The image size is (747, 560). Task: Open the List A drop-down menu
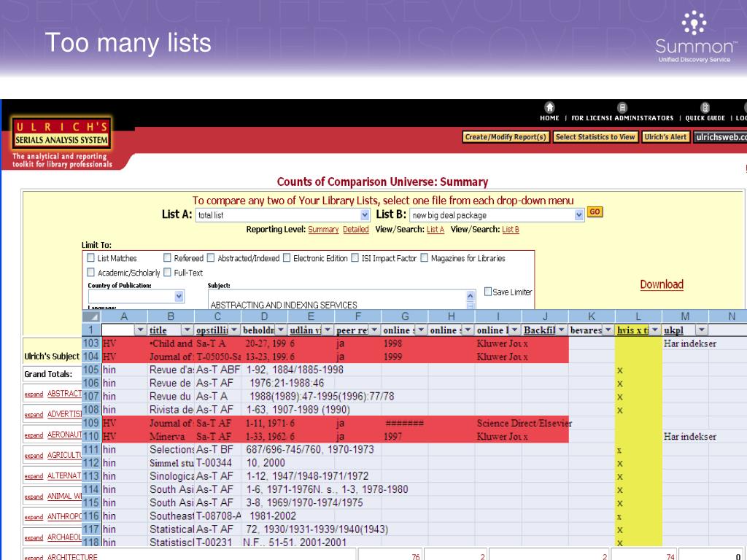pos(365,215)
